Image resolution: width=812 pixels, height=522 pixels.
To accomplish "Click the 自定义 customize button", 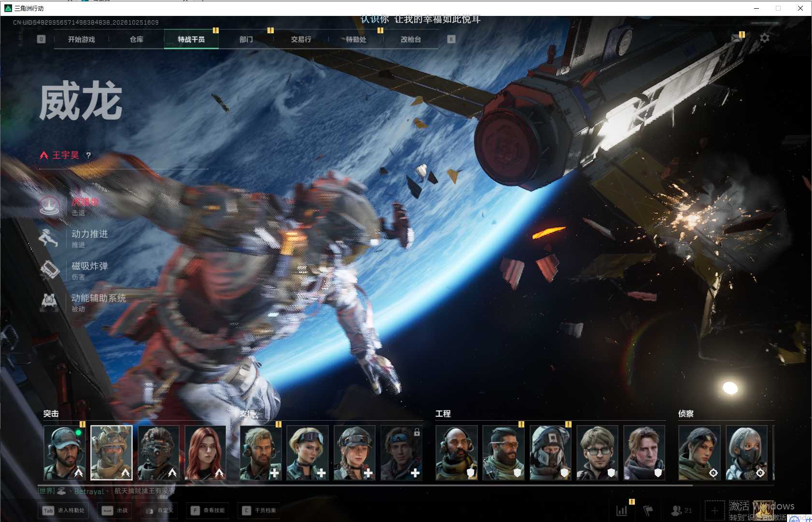I will [x=159, y=510].
